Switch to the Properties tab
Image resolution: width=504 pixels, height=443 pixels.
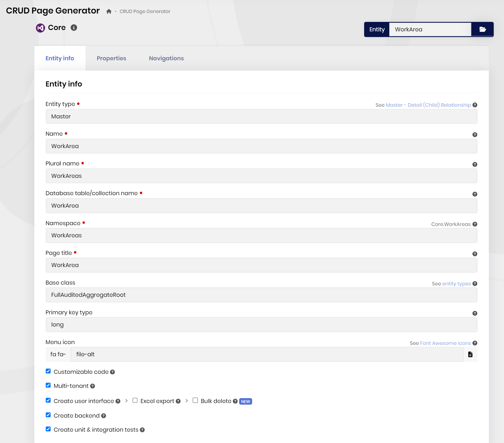[x=111, y=58]
